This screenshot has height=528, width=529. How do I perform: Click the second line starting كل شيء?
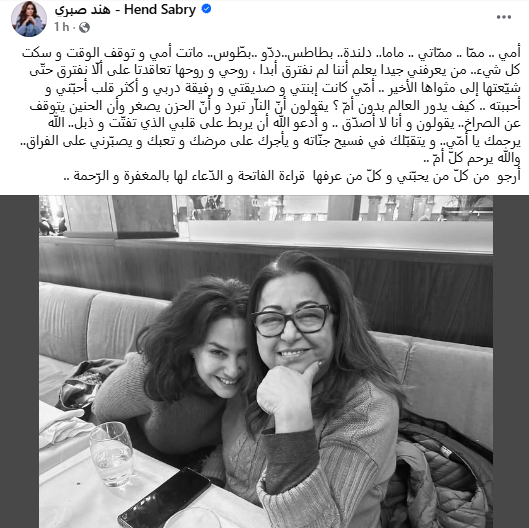pos(275,71)
